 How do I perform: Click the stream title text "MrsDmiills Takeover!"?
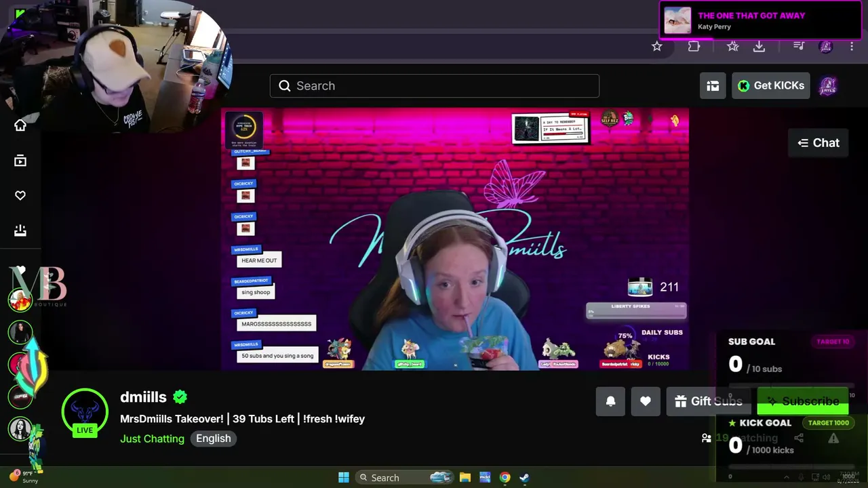(172, 419)
